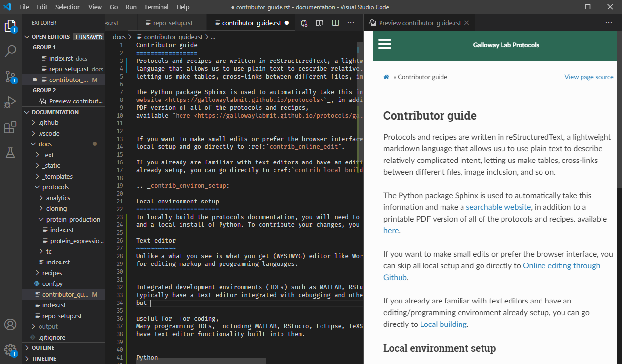622x364 pixels.
Task: Open the Search view in activity bar
Action: (x=10, y=51)
